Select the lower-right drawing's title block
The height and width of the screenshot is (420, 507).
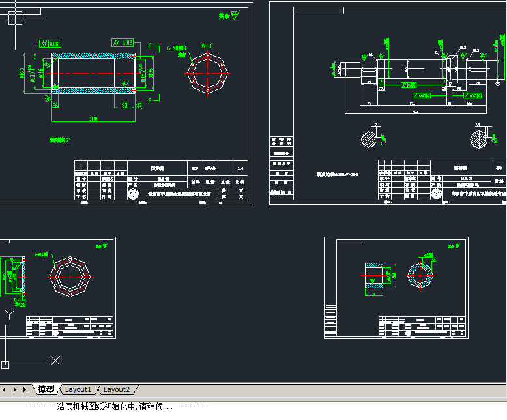[422, 326]
